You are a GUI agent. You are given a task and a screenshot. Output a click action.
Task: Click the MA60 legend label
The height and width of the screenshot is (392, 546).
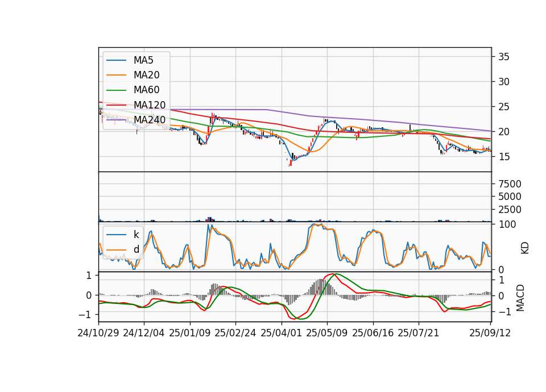[x=147, y=90]
